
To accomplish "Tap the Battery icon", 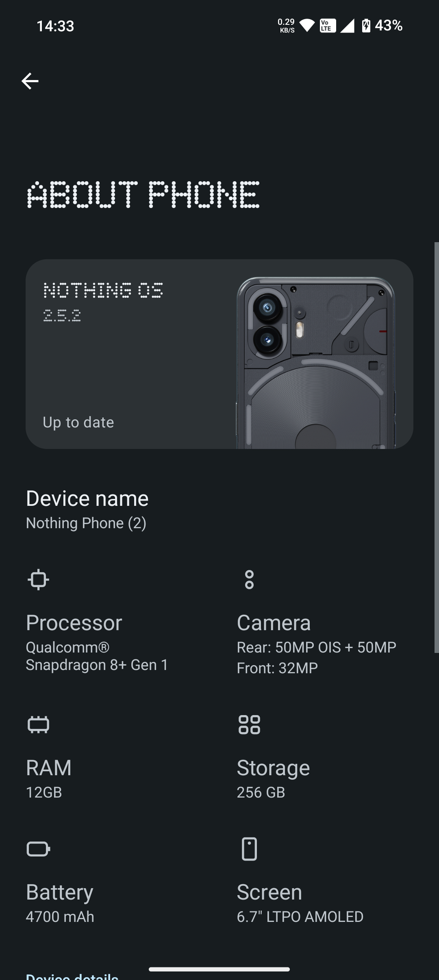I will 38,849.
